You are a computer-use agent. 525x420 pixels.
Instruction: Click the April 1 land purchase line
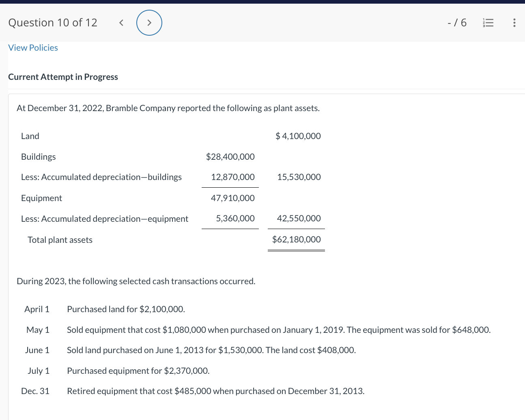(x=126, y=309)
